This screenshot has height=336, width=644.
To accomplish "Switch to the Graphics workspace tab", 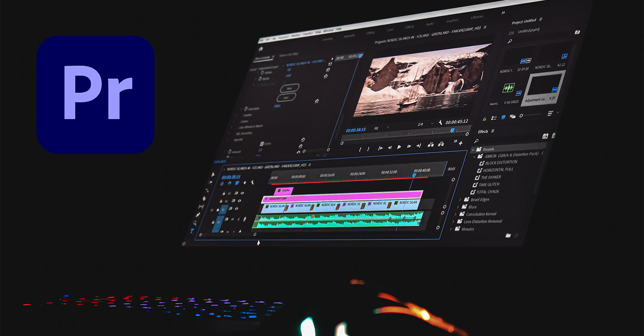I will 452,21.
